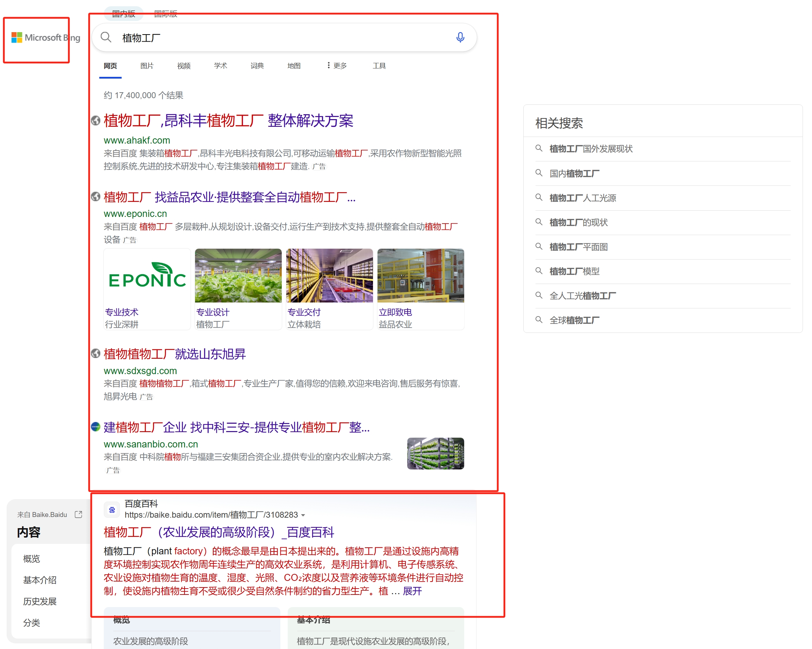Select the 视频 tab
The width and height of the screenshot is (812, 649).
pos(184,66)
